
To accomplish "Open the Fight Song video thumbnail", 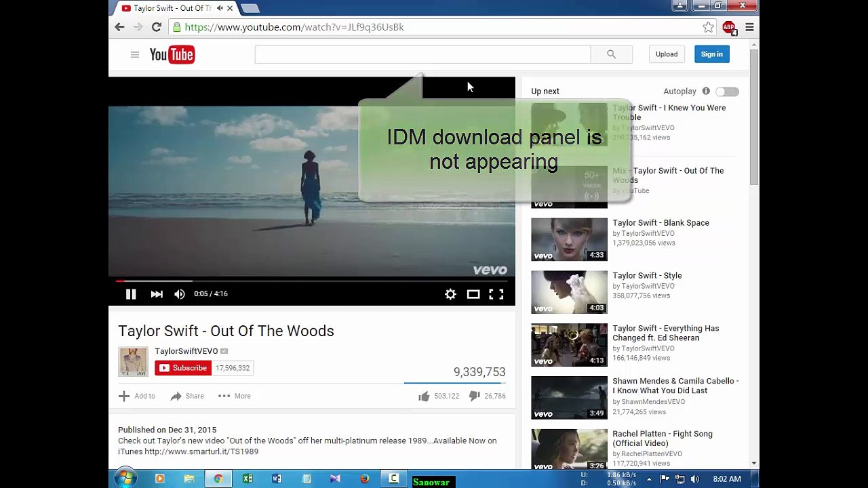I will 569,449.
